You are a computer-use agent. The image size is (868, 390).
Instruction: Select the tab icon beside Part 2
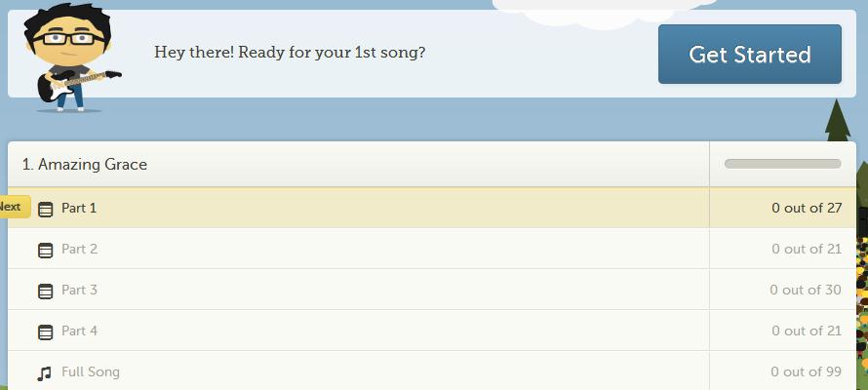pyautogui.click(x=46, y=250)
